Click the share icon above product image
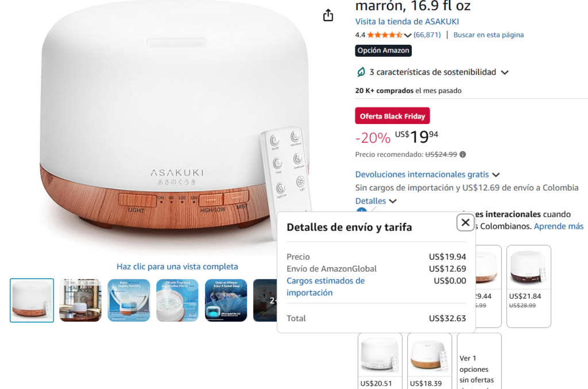Screen dimensions: 588x389 [328, 15]
